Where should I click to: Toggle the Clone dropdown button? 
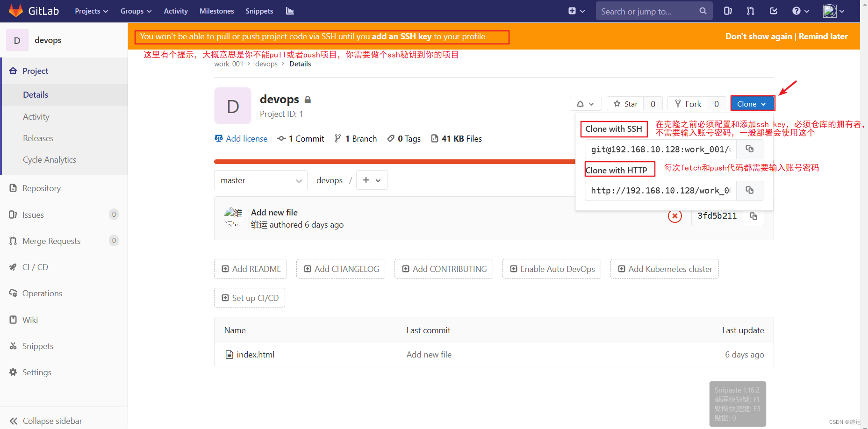[752, 104]
